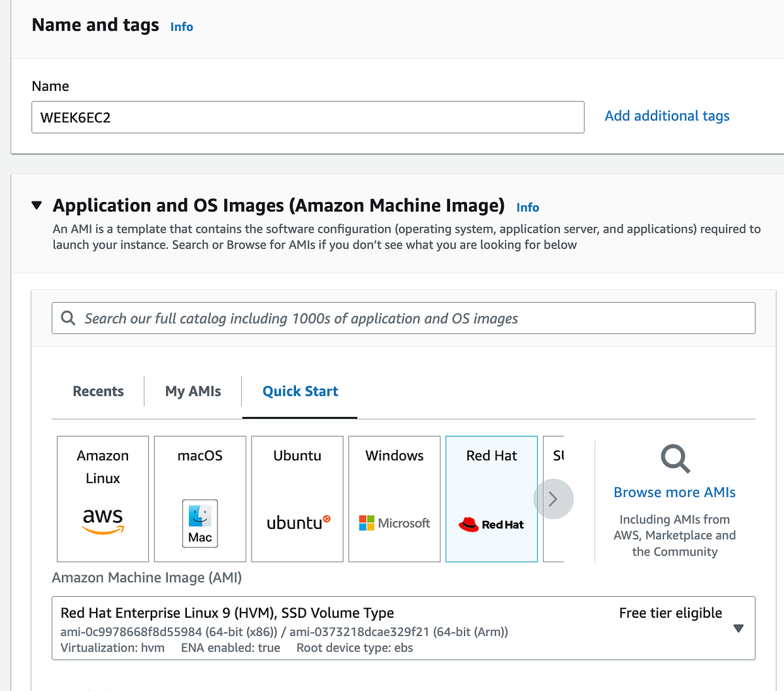This screenshot has height=691, width=784.
Task: Select the Windows AMI card
Action: click(394, 498)
